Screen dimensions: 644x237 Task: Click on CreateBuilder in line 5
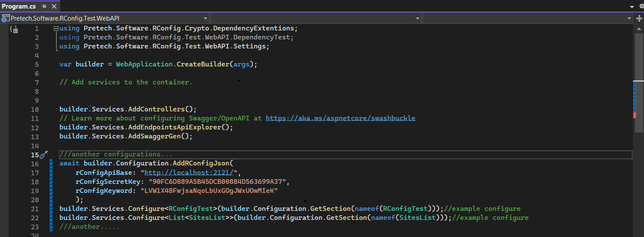click(203, 64)
